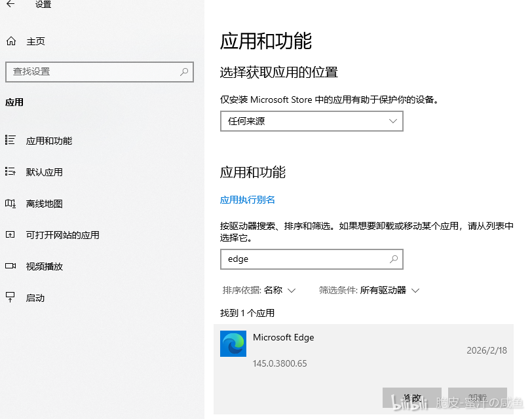
Task: Go back with the arrow icon
Action: [x=10, y=4]
